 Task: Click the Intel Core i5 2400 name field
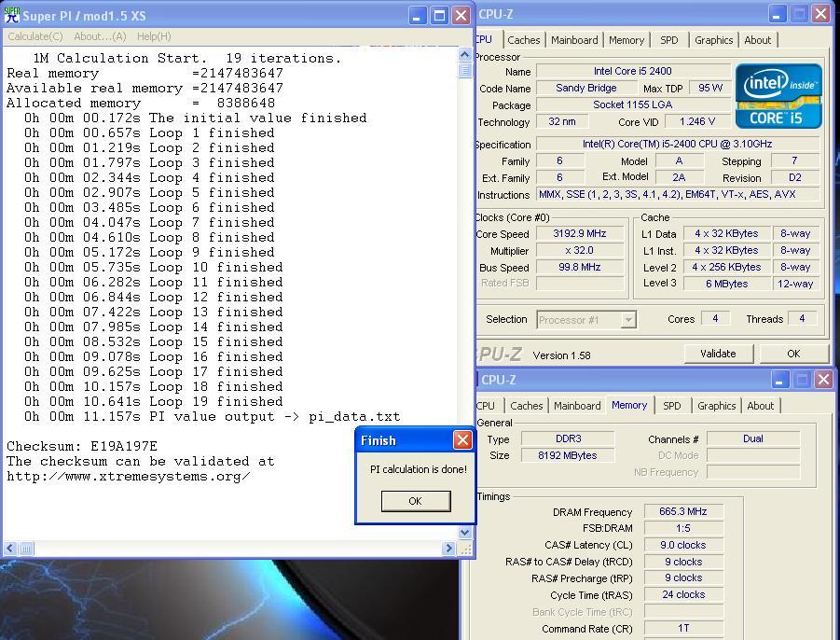coord(633,71)
